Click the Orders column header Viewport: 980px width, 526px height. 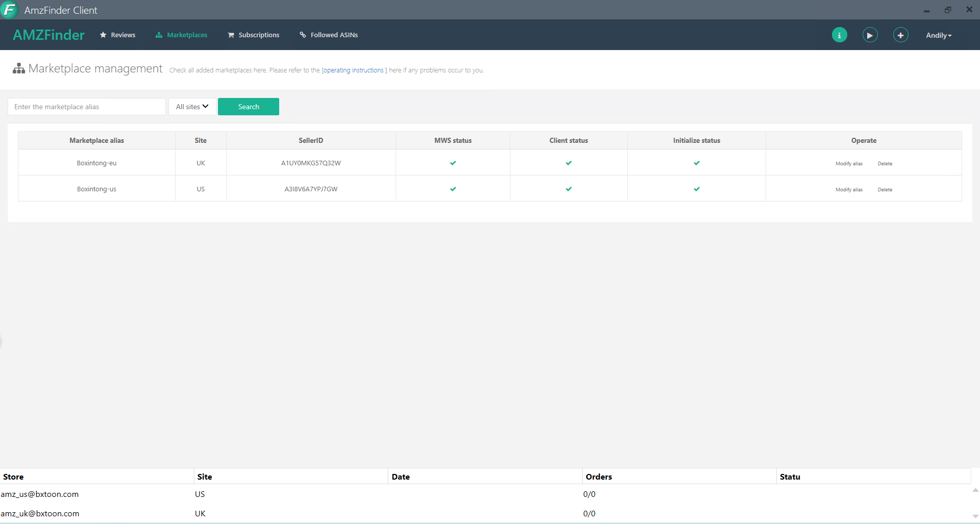(679, 477)
